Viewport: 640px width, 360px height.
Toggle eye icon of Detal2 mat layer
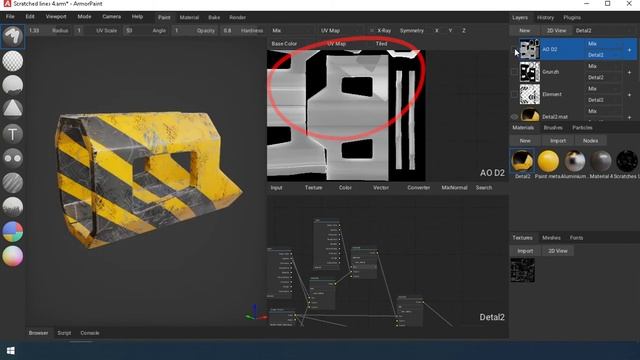click(x=514, y=117)
